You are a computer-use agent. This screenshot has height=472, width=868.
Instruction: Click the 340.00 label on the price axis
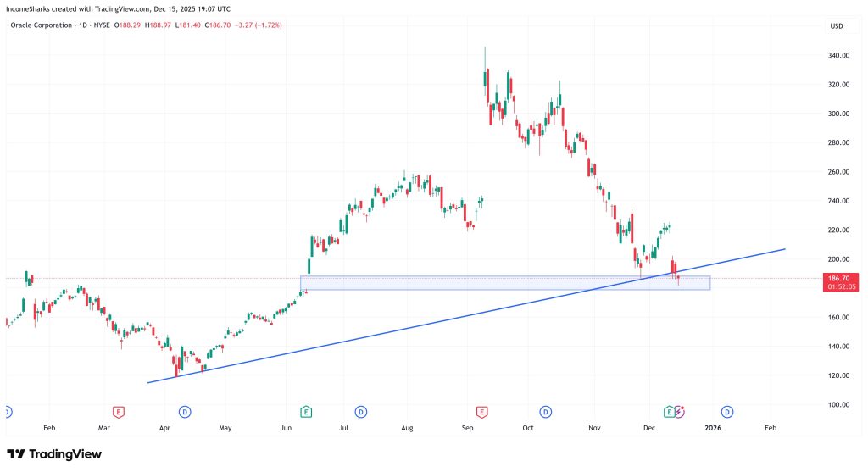coord(837,56)
